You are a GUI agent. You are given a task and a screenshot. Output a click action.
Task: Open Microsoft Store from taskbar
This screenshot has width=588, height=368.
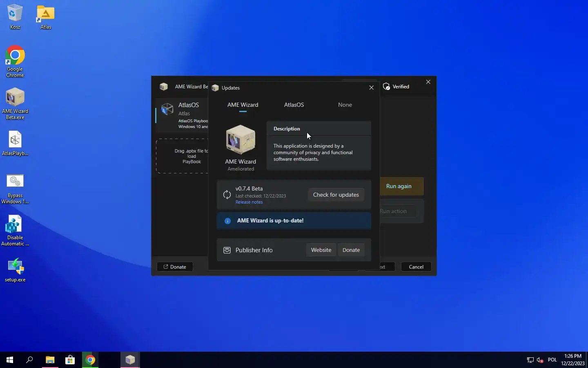(x=70, y=360)
